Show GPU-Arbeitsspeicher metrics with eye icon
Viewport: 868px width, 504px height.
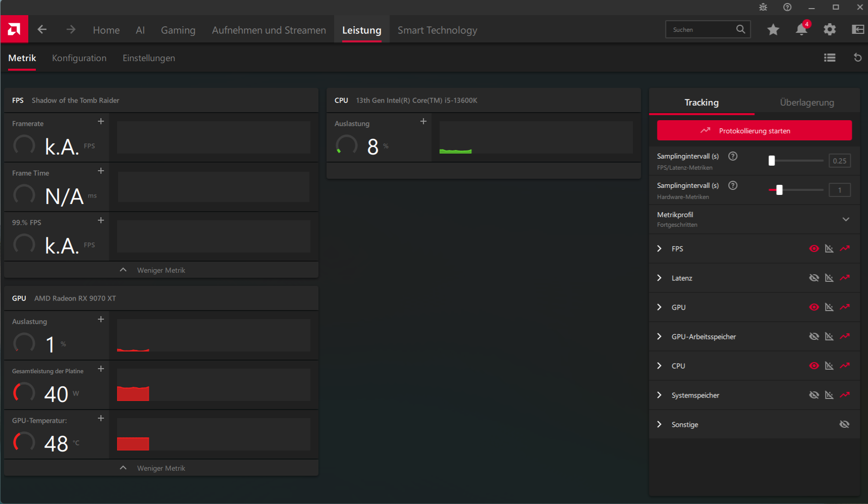pos(814,336)
